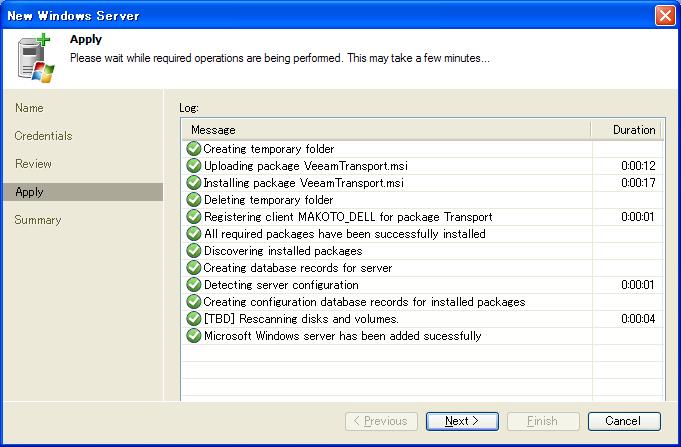
Task: Select 'Installing package VeeamTransport.msi' log entry
Action: (423, 182)
